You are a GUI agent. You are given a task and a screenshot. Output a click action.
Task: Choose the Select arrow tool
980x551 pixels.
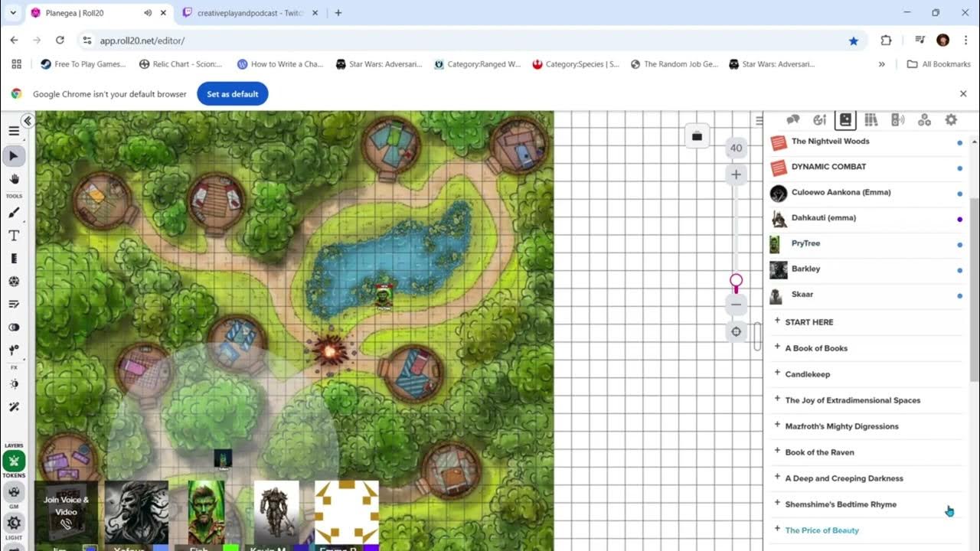[x=14, y=156]
